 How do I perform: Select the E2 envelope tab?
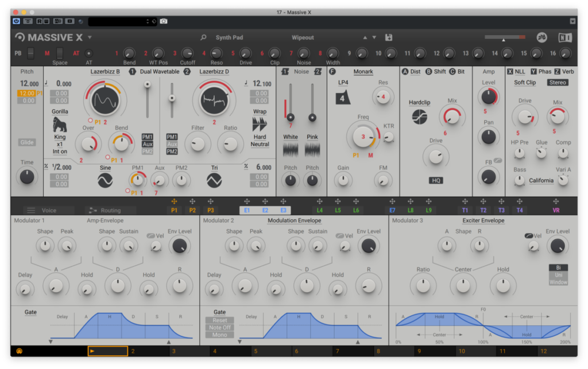[265, 211]
